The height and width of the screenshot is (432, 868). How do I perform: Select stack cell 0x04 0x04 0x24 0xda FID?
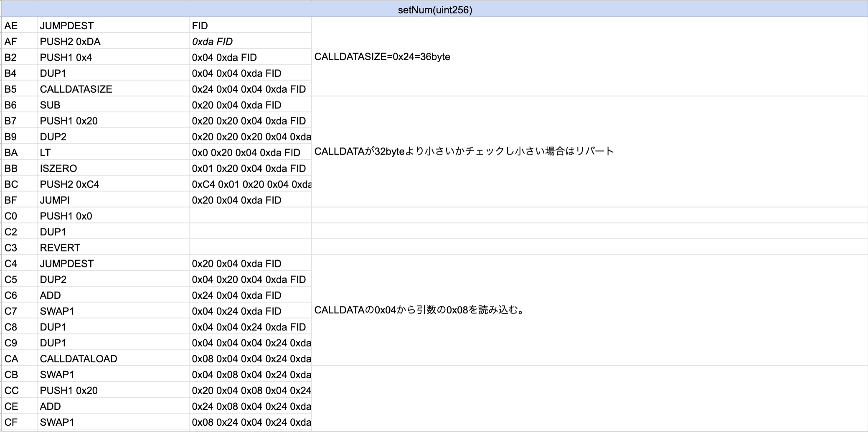[250, 327]
